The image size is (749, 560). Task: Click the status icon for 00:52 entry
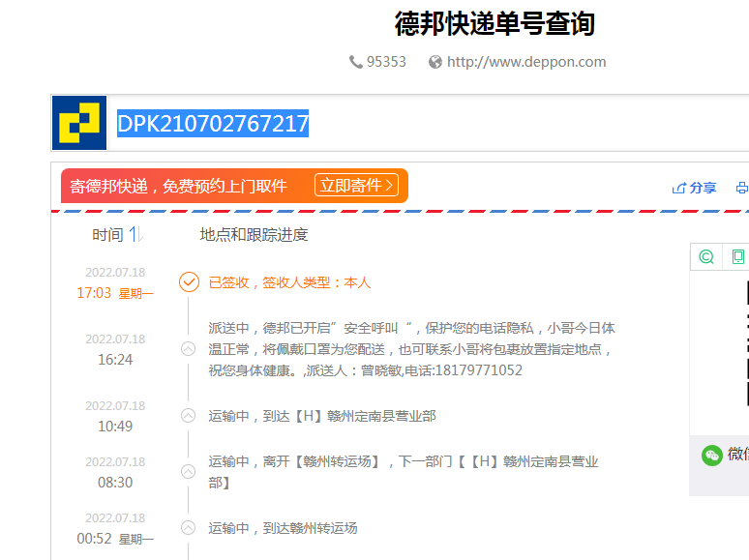188,528
